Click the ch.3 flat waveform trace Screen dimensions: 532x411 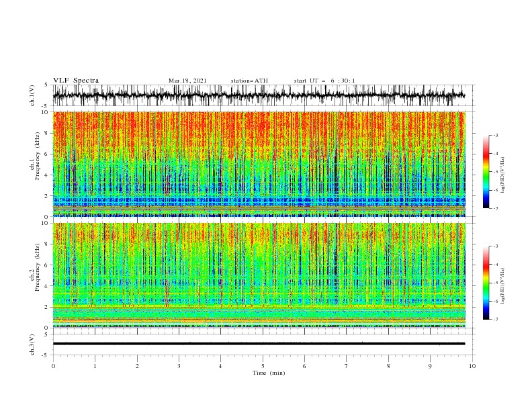coord(259,344)
